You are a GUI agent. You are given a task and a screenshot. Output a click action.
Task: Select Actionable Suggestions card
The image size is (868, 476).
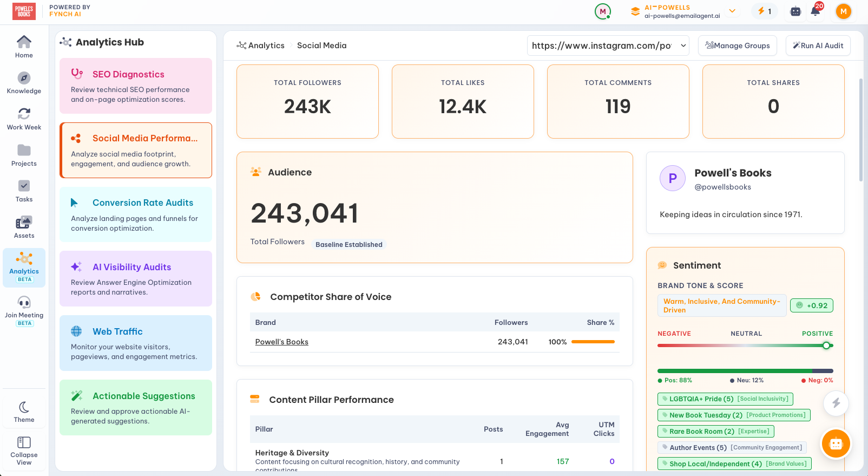coord(136,407)
